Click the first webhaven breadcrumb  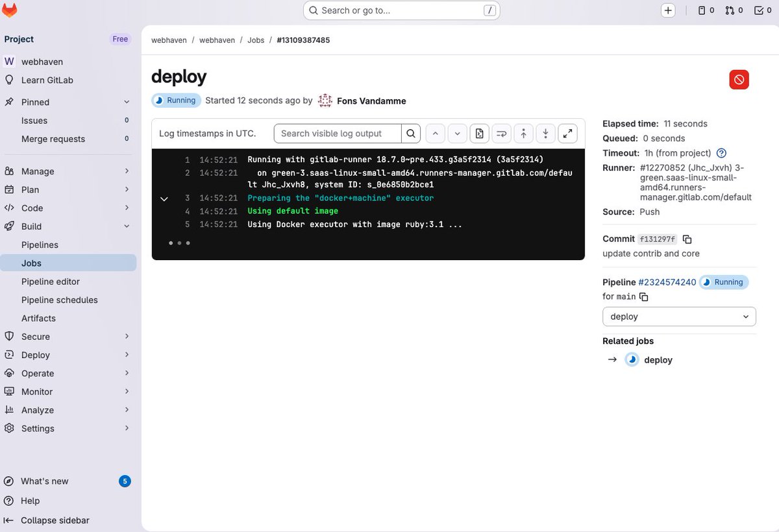point(169,40)
